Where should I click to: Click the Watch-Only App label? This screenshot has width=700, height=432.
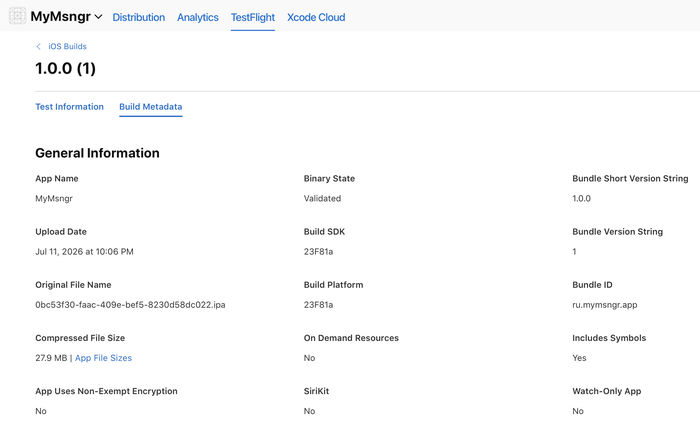(x=607, y=391)
